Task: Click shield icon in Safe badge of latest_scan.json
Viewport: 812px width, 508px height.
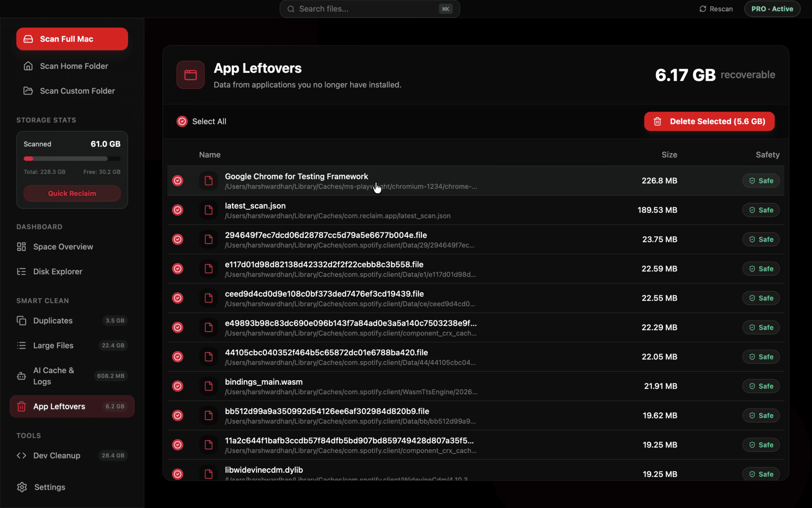Action: [x=752, y=210]
